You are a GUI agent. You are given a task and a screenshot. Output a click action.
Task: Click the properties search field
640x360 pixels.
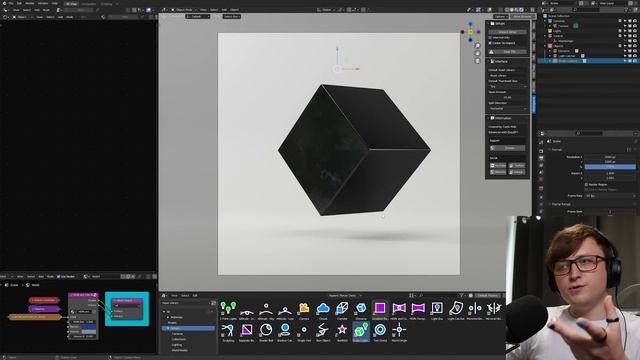[589, 133]
